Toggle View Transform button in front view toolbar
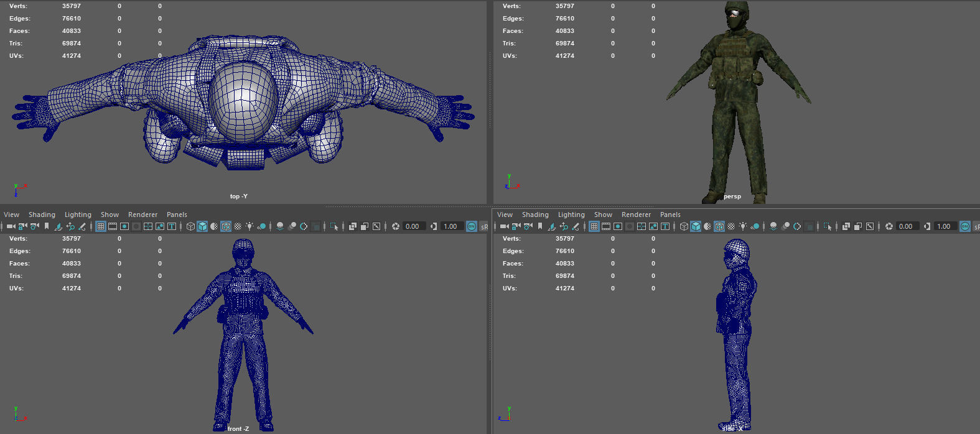980x434 pixels. point(471,226)
